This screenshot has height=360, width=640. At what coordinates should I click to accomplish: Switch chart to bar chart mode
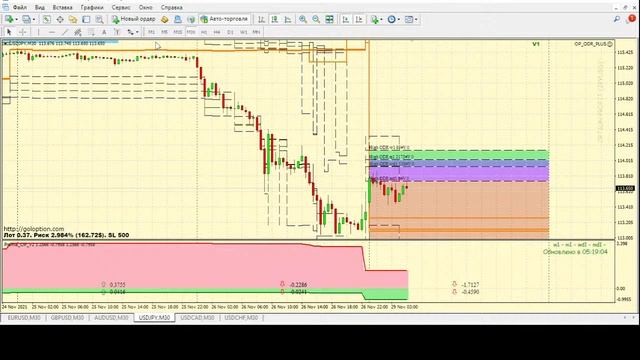pyautogui.click(x=261, y=19)
